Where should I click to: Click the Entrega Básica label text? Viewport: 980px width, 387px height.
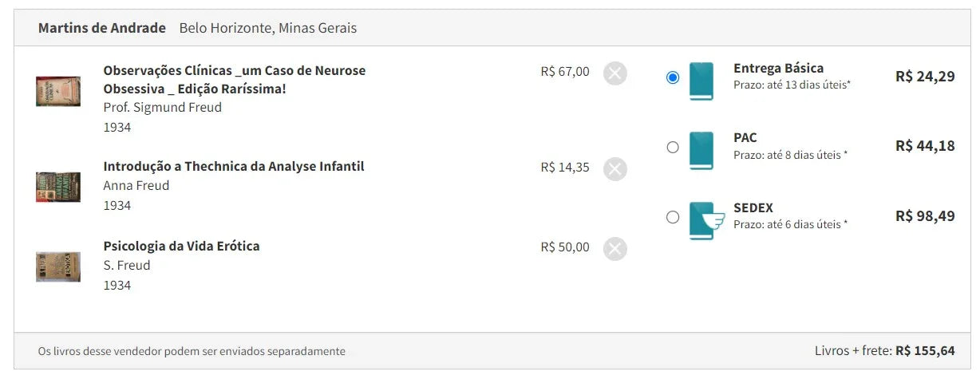[x=778, y=68]
